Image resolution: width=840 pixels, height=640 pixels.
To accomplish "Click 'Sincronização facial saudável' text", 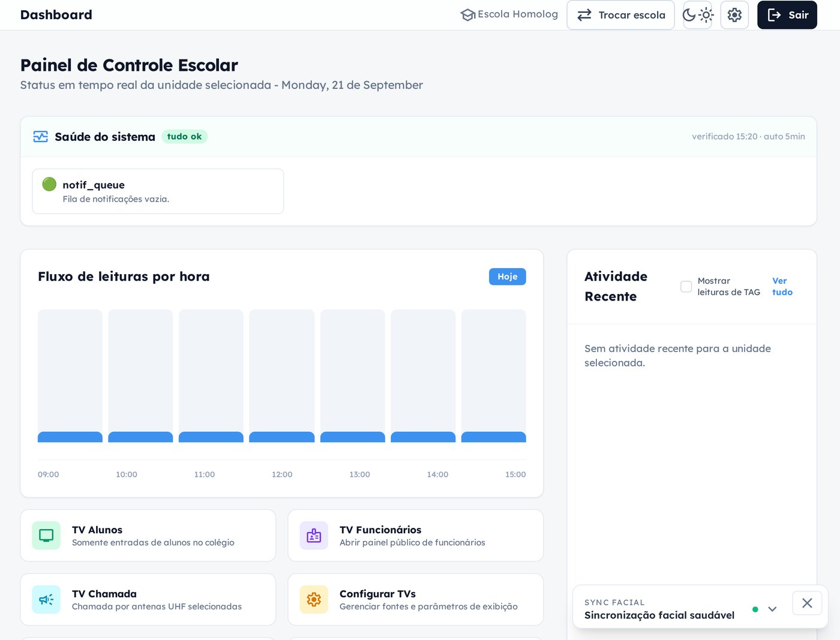I will pos(659,615).
